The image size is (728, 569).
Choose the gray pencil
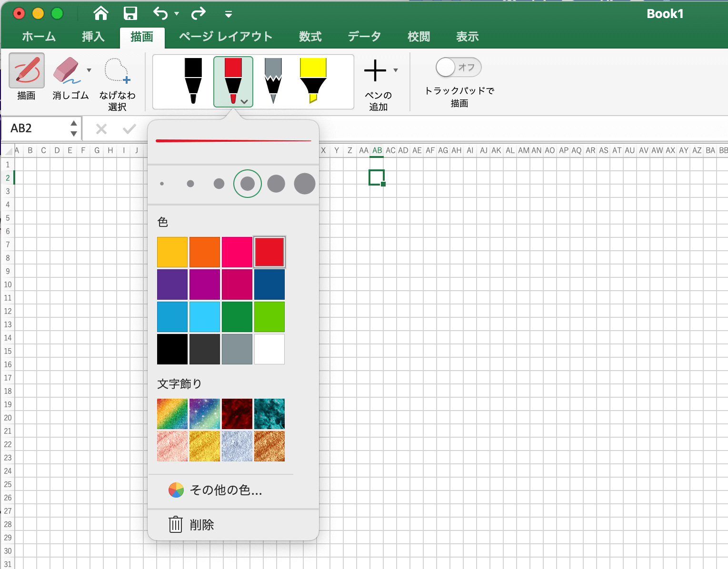click(273, 80)
